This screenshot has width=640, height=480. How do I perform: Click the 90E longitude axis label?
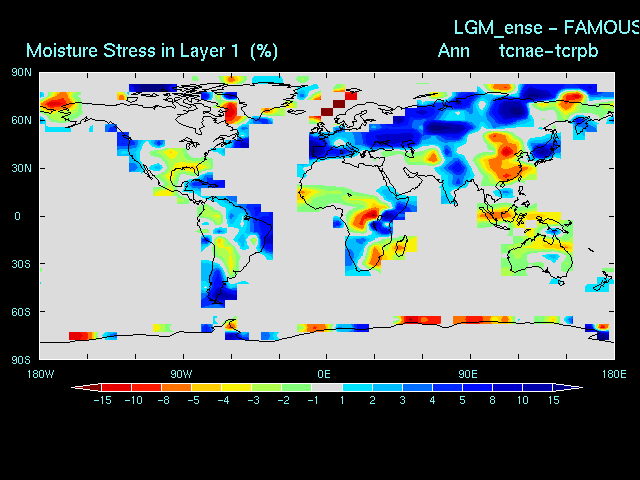tap(467, 373)
